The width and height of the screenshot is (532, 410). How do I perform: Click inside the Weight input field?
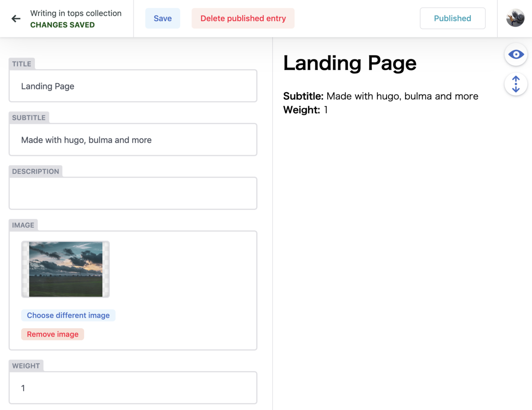coord(133,388)
